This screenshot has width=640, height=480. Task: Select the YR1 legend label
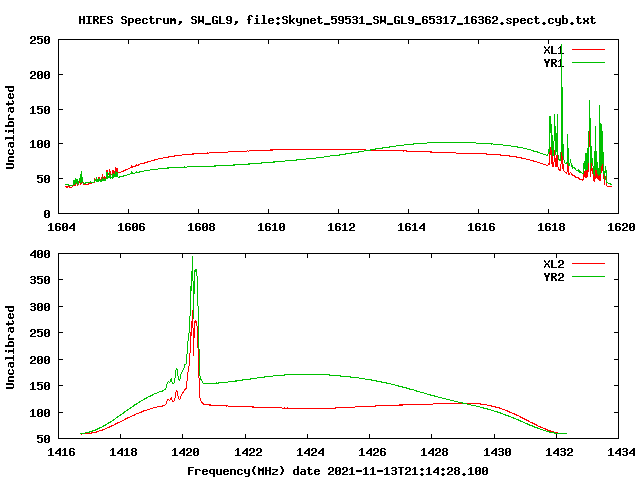pyautogui.click(x=553, y=63)
